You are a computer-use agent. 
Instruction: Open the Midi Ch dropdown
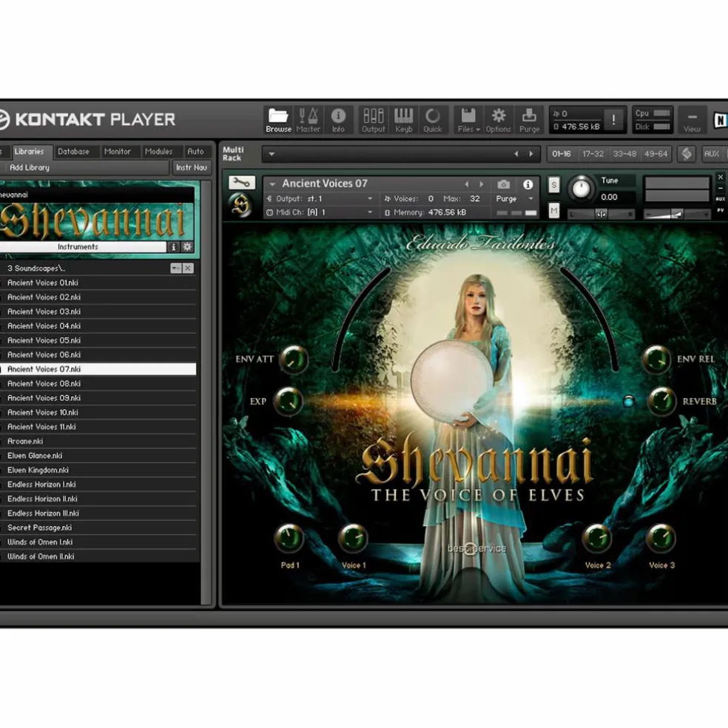pos(370,212)
